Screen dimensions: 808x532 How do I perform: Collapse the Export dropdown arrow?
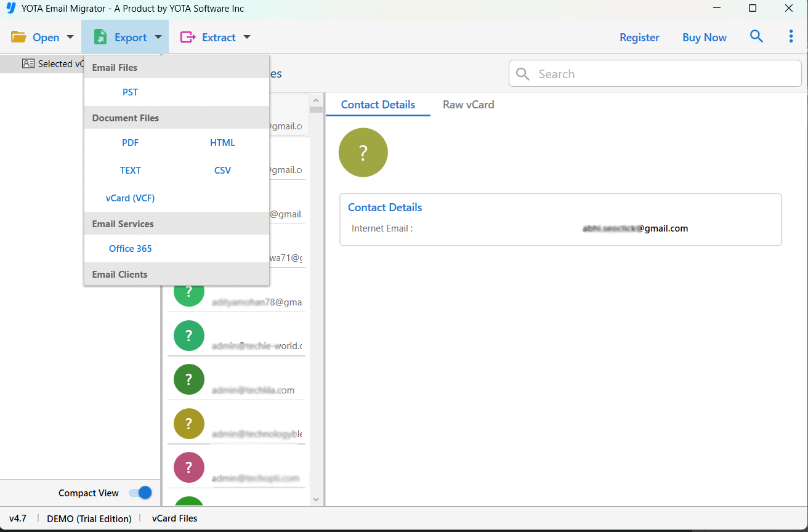158,37
